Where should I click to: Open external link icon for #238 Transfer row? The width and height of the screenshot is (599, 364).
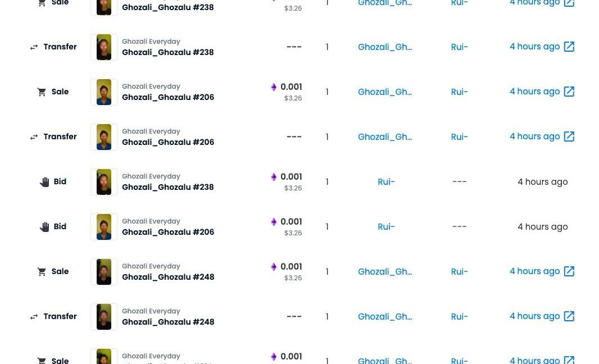click(x=569, y=47)
